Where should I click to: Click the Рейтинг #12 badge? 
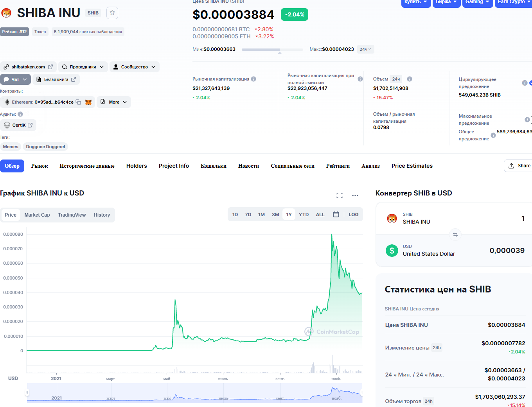14,32
